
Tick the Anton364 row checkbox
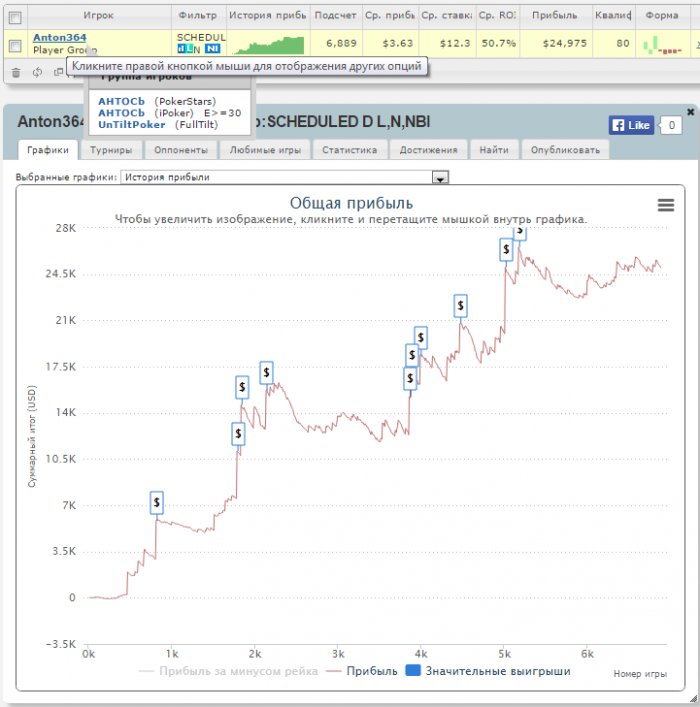15,46
